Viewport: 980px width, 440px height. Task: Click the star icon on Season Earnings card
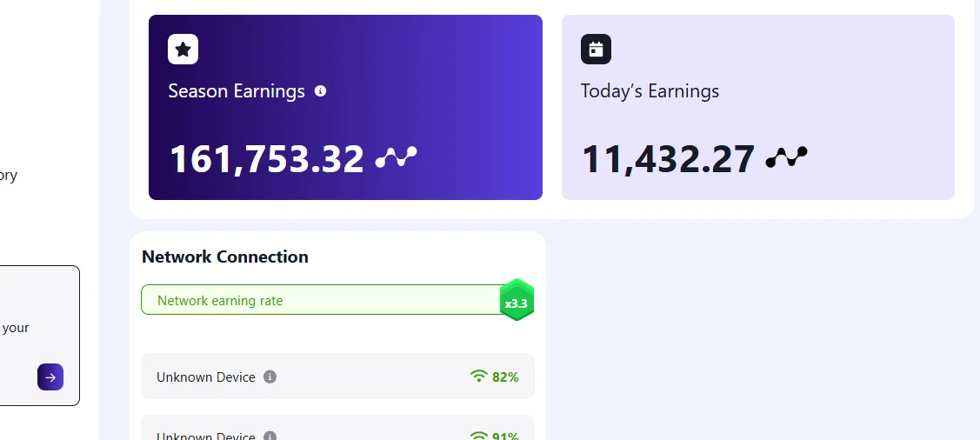pos(183,50)
